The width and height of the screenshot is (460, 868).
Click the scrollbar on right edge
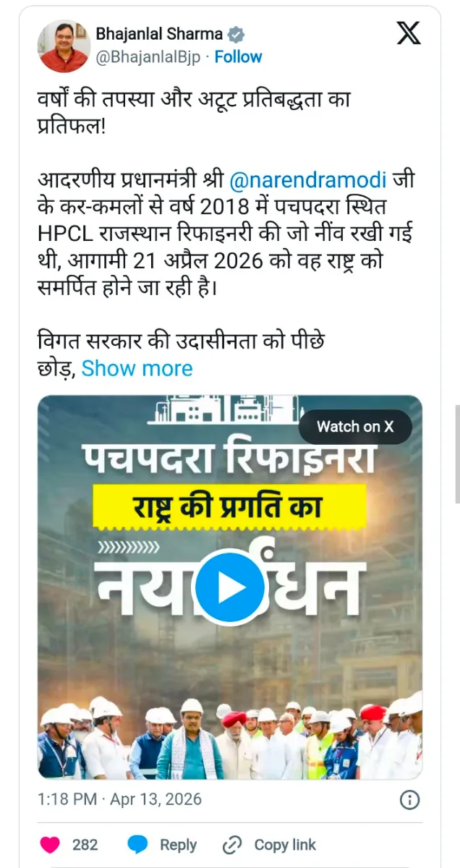pos(457,454)
